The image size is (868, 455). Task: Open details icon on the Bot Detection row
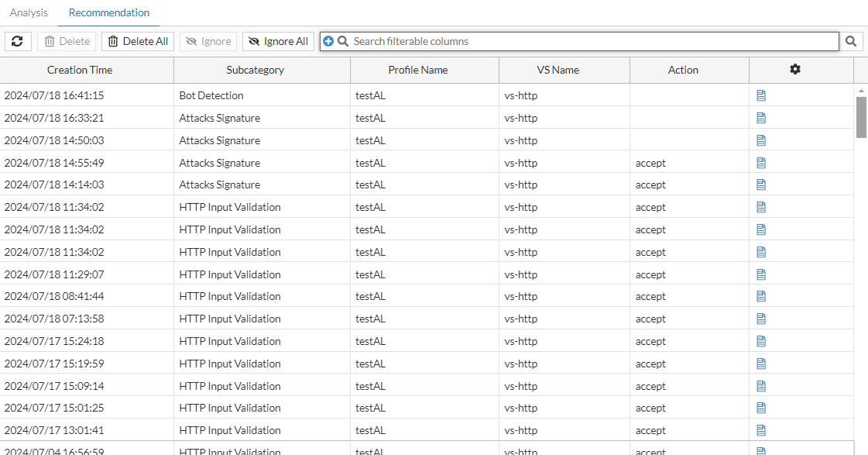coord(760,95)
